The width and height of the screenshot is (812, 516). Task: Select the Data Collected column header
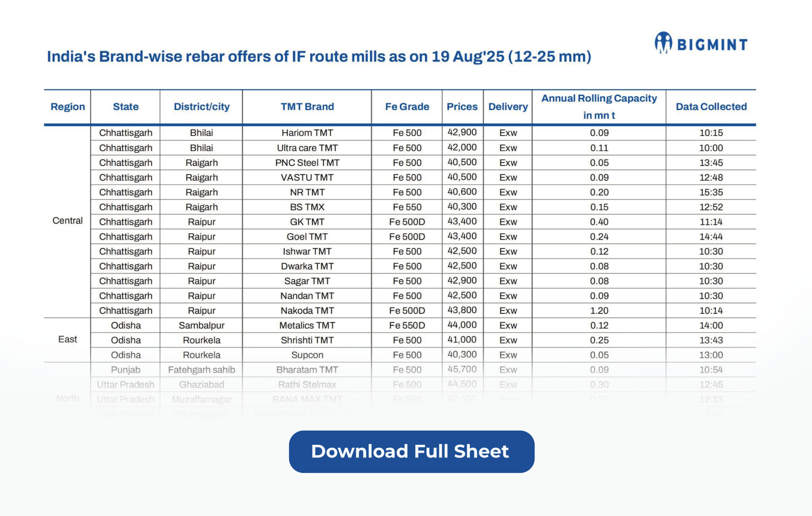pos(711,107)
